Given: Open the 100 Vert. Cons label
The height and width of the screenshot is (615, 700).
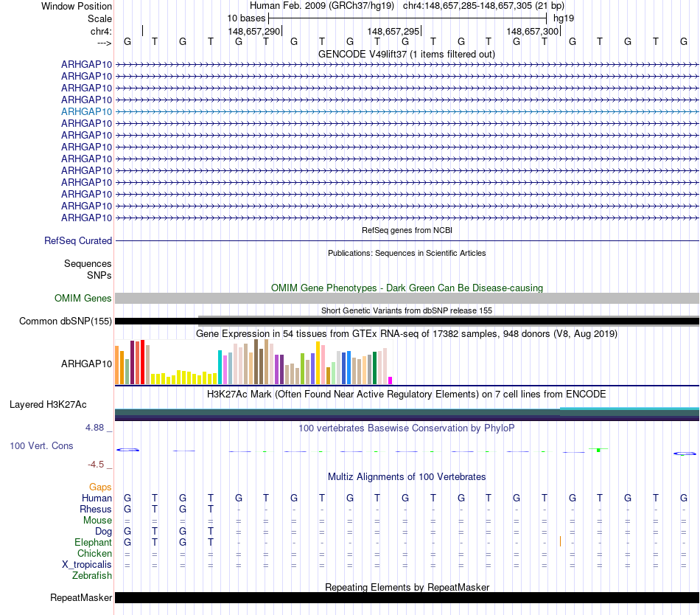Looking at the screenshot, I should click(41, 445).
